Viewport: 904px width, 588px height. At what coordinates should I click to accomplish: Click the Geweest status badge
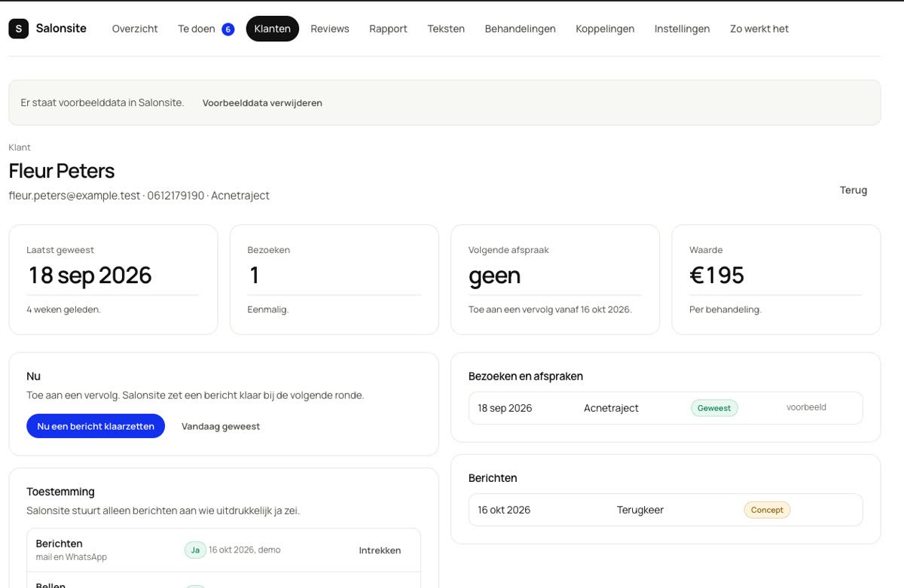(714, 408)
